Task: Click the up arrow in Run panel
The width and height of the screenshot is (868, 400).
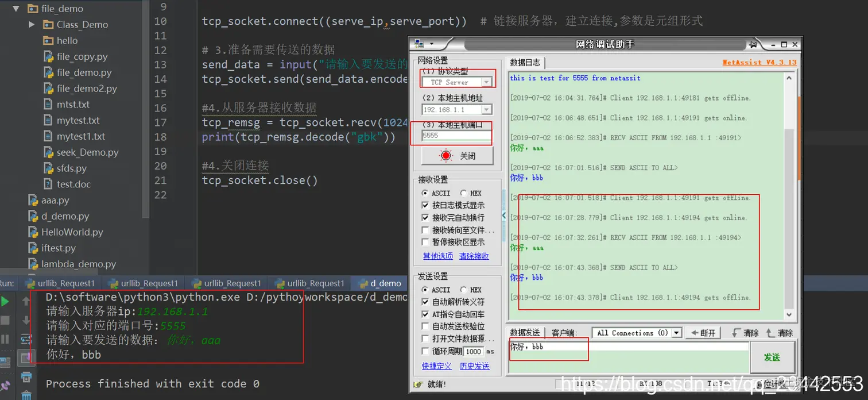Action: (x=26, y=301)
